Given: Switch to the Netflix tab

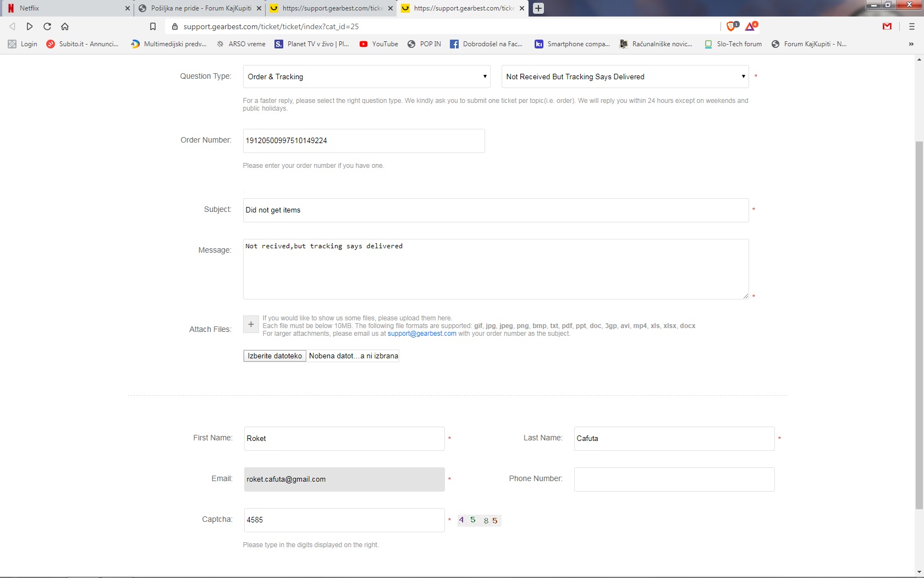Looking at the screenshot, I should click(66, 8).
